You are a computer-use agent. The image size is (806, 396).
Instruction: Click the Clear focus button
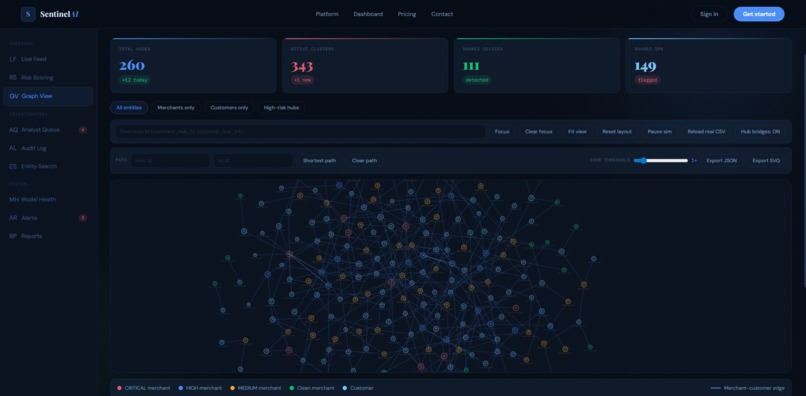point(539,132)
